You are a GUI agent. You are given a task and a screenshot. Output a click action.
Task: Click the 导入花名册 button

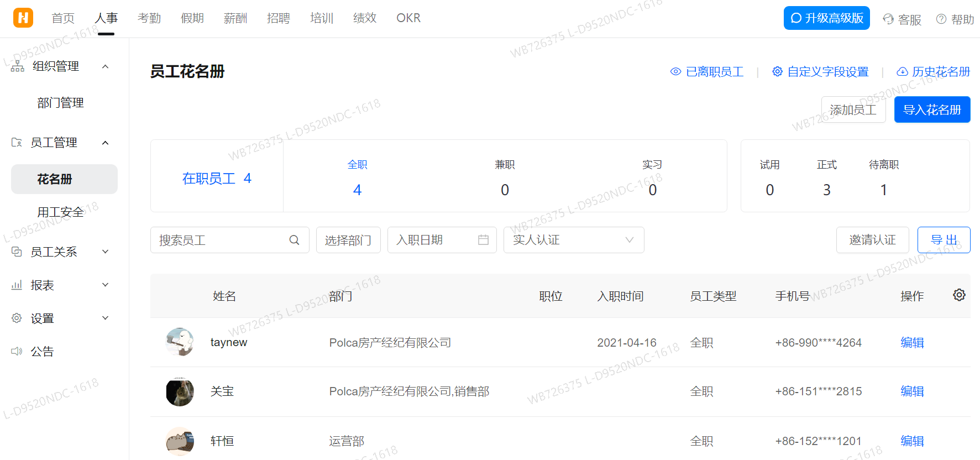[x=932, y=109]
